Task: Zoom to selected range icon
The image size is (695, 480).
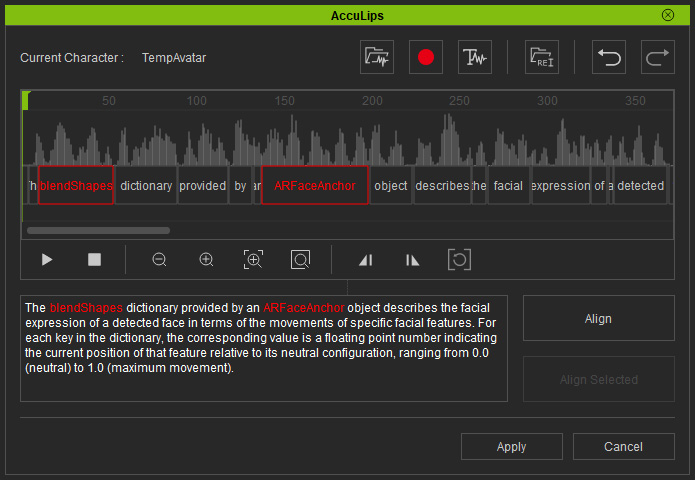Action: [x=253, y=260]
